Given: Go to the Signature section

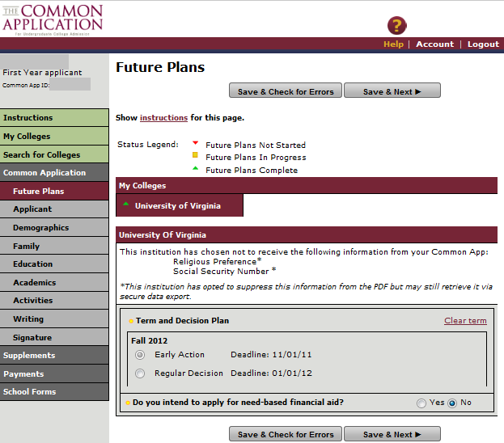Looking at the screenshot, I should 54,337.
